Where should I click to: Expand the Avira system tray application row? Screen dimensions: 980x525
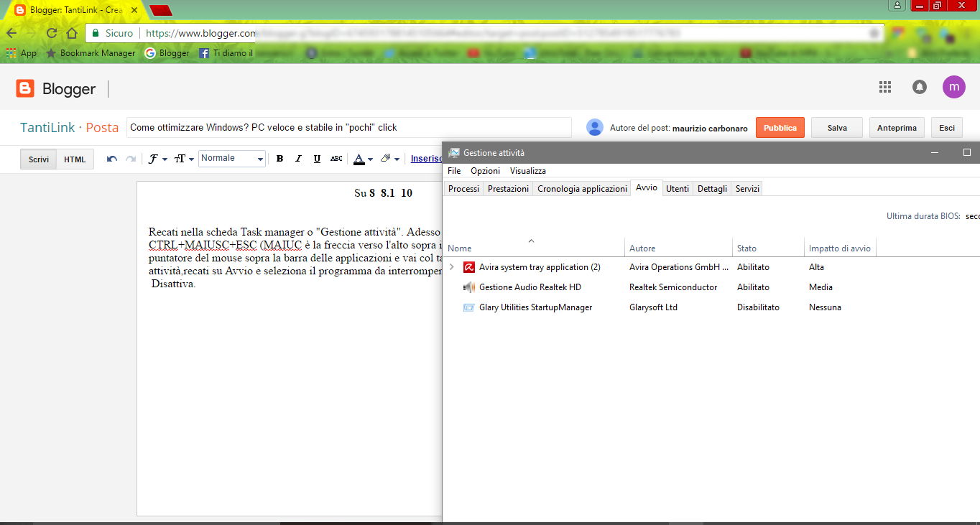(451, 267)
